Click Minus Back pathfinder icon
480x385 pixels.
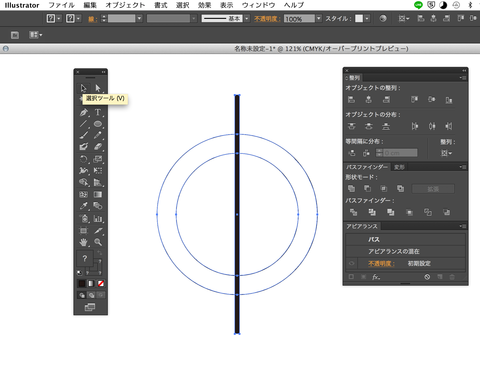pos(446,212)
